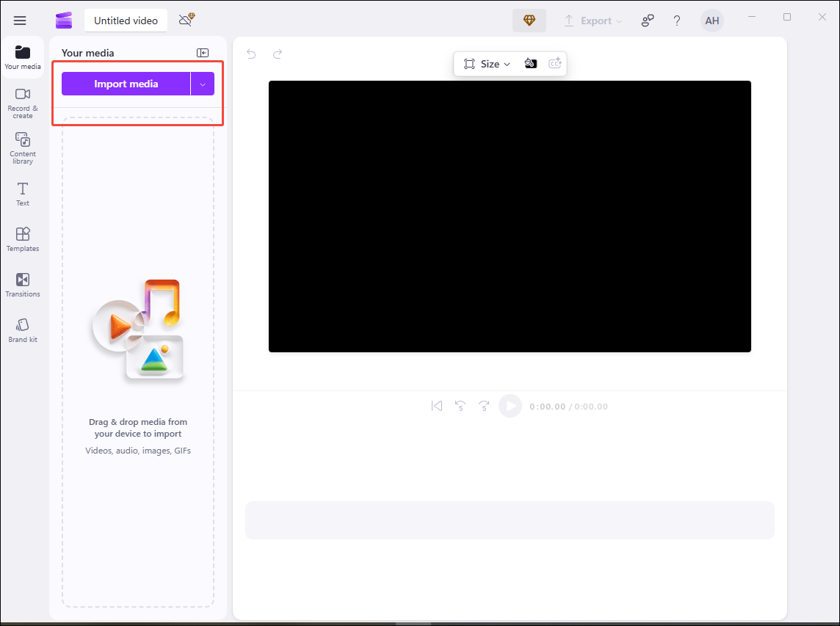
Task: Open the Text panel
Action: 22,193
